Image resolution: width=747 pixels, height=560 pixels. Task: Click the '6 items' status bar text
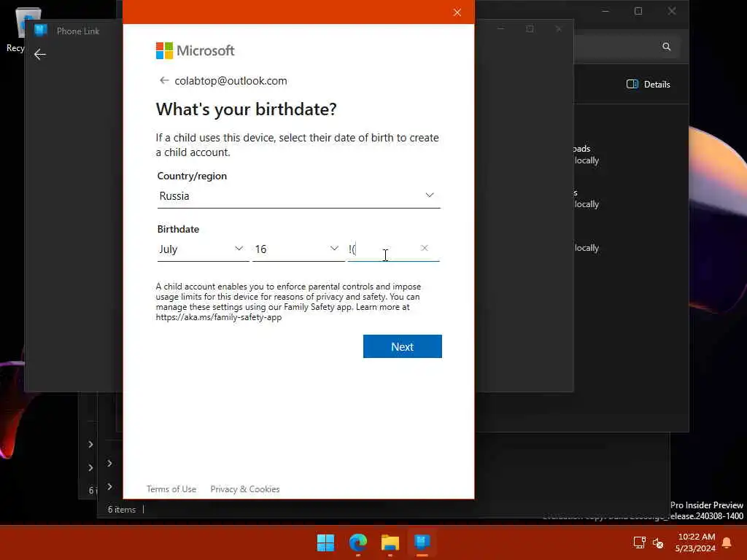tap(122, 510)
